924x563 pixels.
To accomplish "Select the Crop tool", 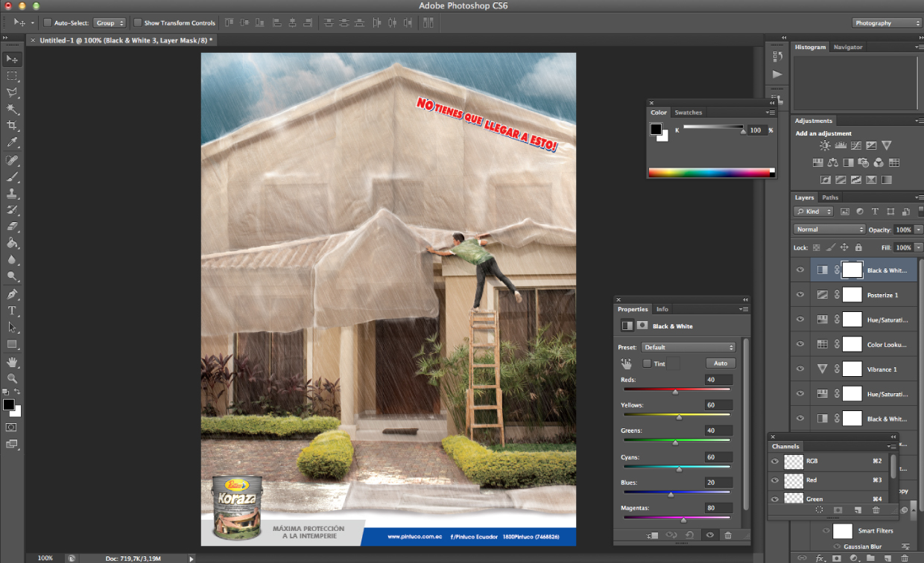I will [12, 125].
